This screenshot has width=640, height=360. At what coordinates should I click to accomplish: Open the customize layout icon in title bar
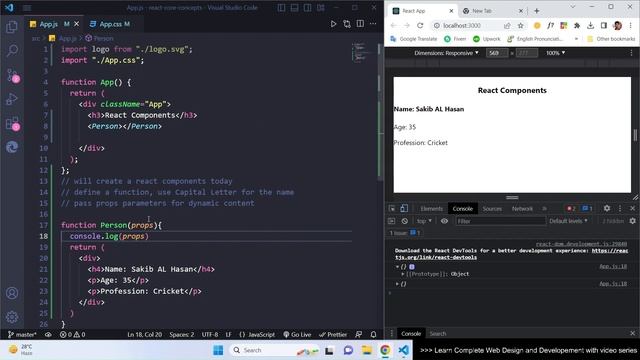coord(321,8)
